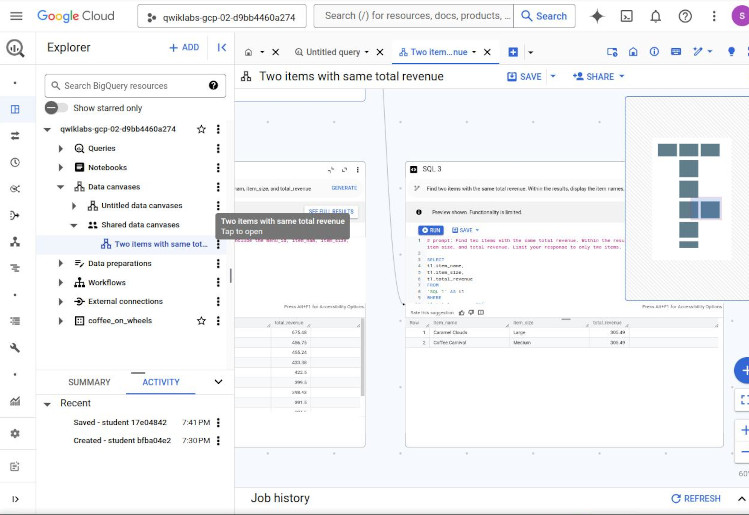Image resolution: width=749 pixels, height=515 pixels.
Task: Star the qwiklabs-gcp-02-d9bb4460a274 project
Action: point(201,129)
